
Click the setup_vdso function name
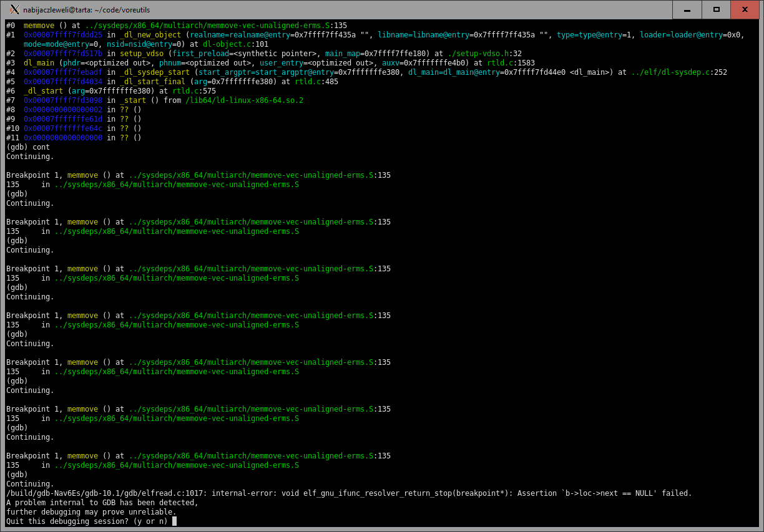tap(142, 54)
